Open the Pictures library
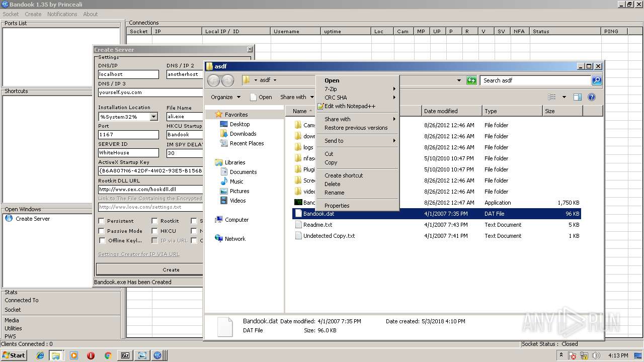644x362 pixels. (239, 191)
